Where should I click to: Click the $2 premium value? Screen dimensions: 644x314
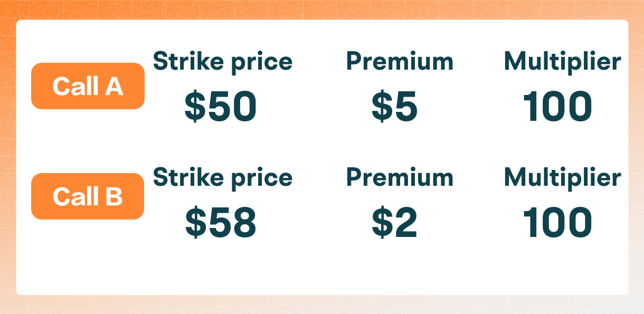(394, 223)
